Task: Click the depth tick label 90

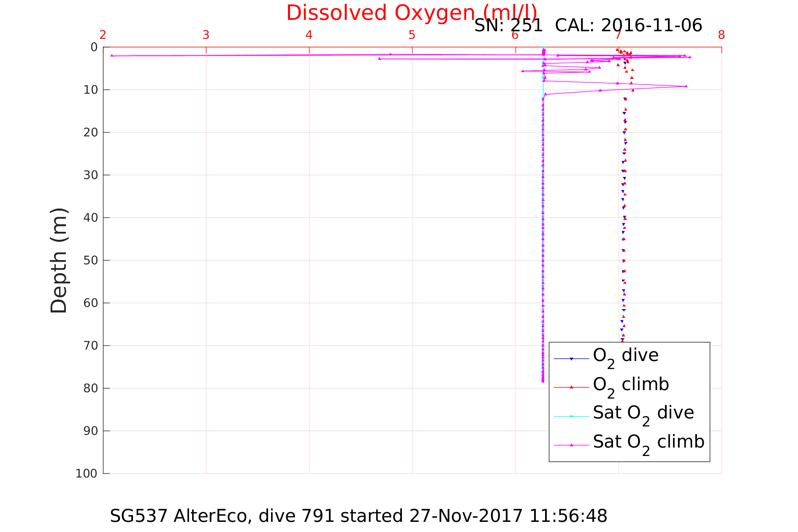Action: coord(91,431)
